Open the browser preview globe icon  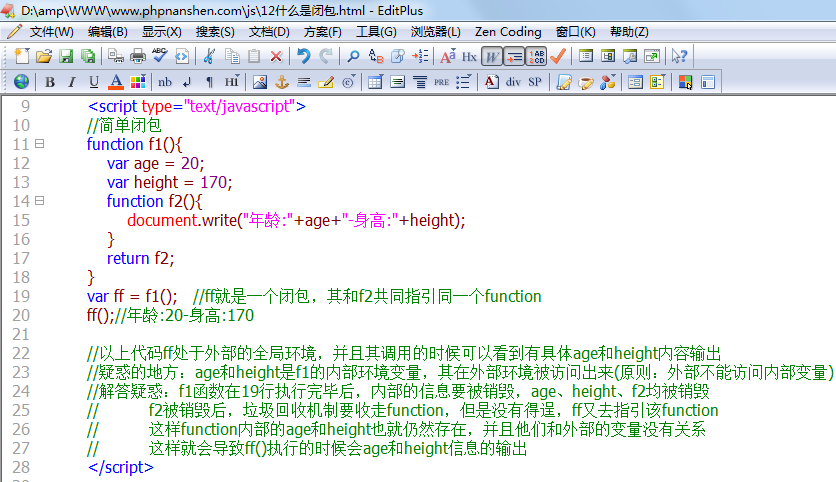[21, 82]
